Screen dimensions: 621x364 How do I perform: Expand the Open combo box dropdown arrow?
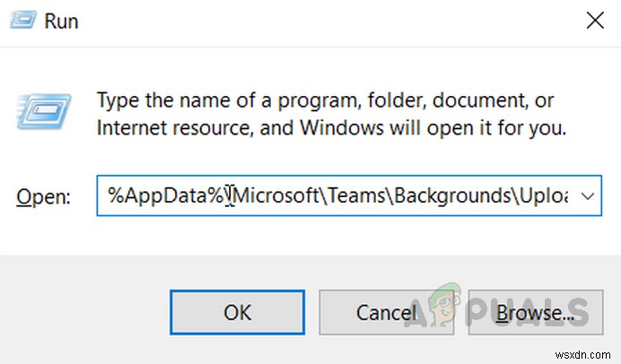(589, 195)
